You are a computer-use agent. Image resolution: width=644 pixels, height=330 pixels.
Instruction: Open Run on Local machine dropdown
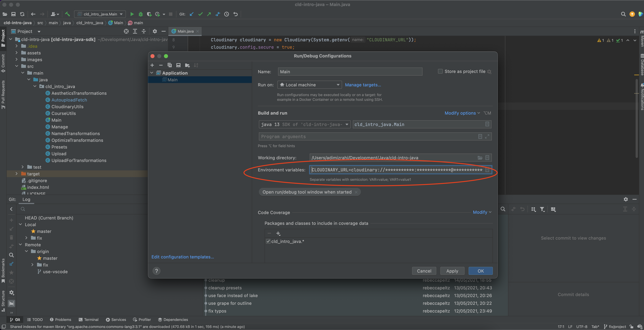click(310, 85)
